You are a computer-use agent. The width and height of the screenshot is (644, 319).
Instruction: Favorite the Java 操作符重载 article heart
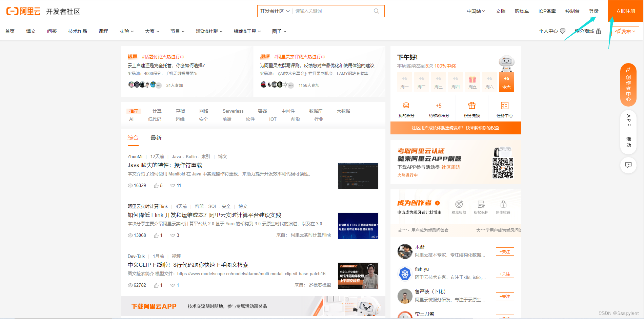173,186
